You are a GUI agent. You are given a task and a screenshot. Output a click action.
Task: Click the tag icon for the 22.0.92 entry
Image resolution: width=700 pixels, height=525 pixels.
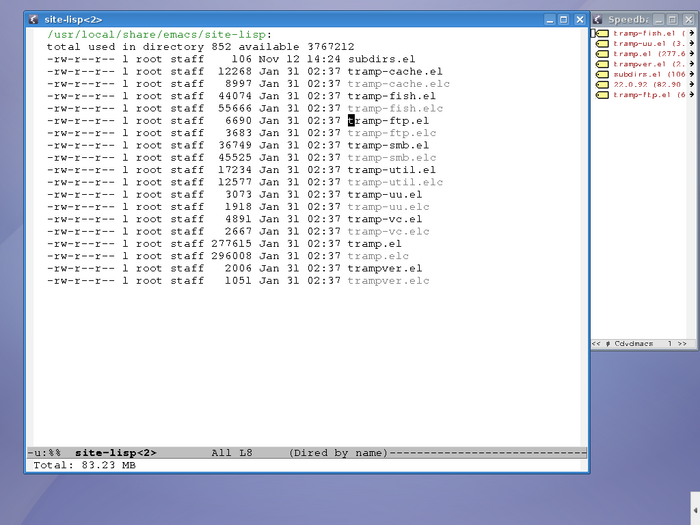[603, 85]
